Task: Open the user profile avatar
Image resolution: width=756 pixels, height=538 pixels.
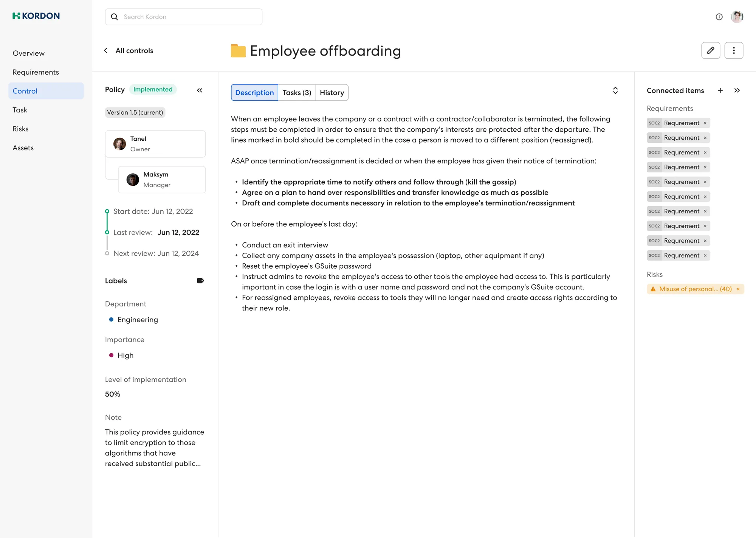Action: point(737,17)
